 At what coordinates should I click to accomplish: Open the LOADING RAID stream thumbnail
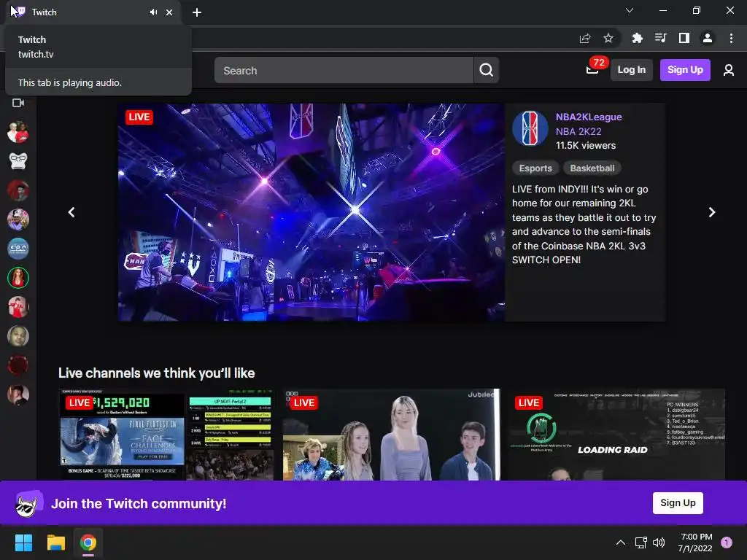point(617,435)
